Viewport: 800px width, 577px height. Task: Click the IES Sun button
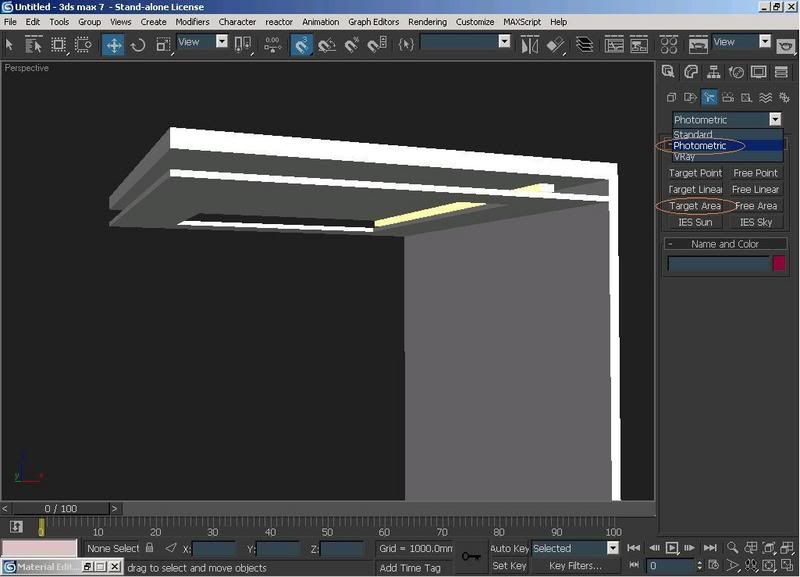click(x=695, y=222)
